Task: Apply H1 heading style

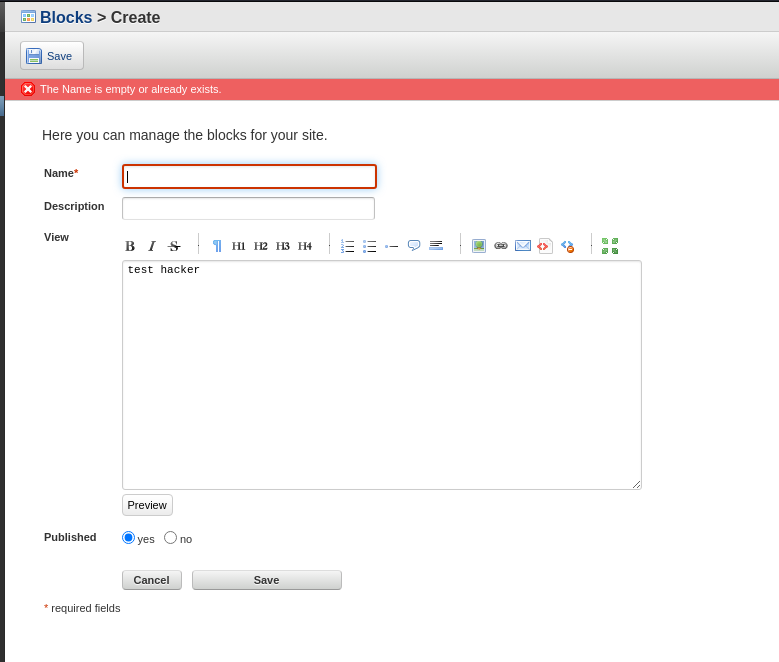Action: point(239,246)
